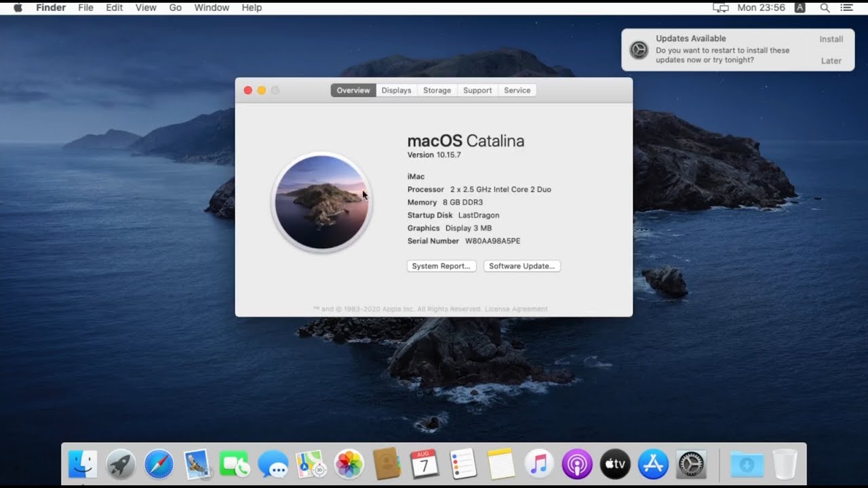The height and width of the screenshot is (488, 868).
Task: Click the macOS Catalina island image
Action: [322, 202]
